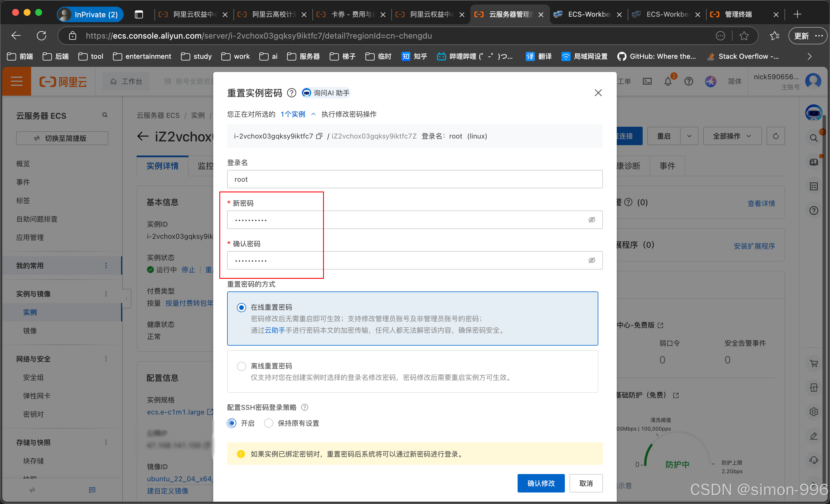This screenshot has height=504, width=830.
Task: Open Tags in the sidebar
Action: (x=23, y=201)
